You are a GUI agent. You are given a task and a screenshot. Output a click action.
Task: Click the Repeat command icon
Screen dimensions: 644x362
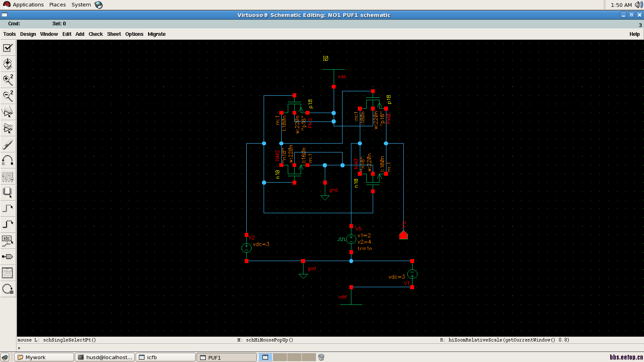point(8,289)
